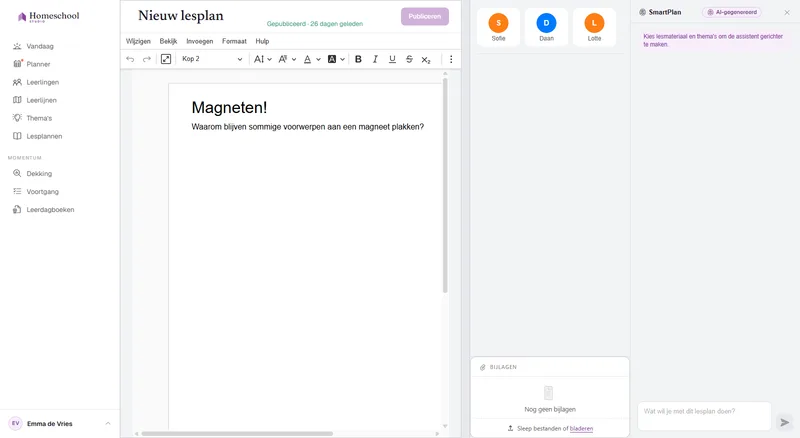
Task: Apply the text color button
Action: pyautogui.click(x=307, y=59)
